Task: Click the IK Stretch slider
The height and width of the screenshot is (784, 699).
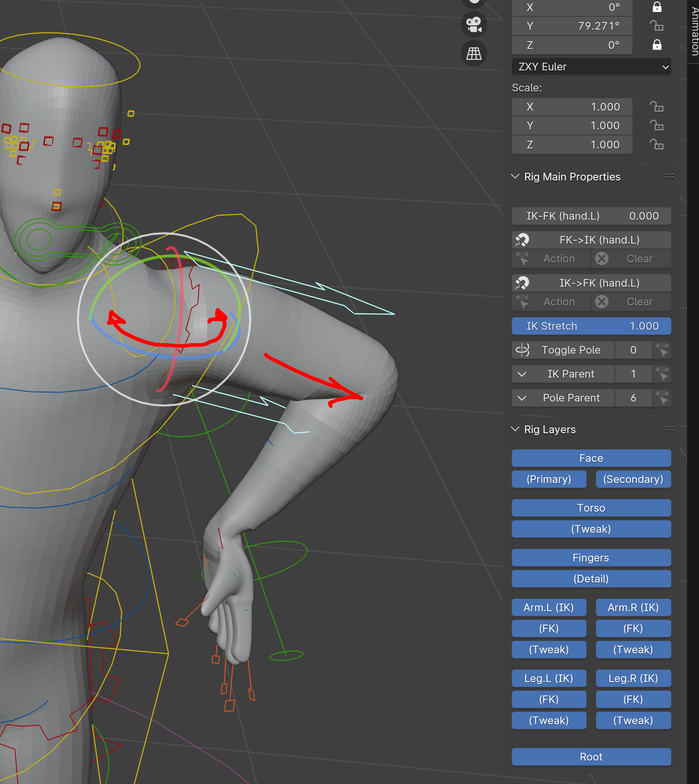Action: (591, 326)
